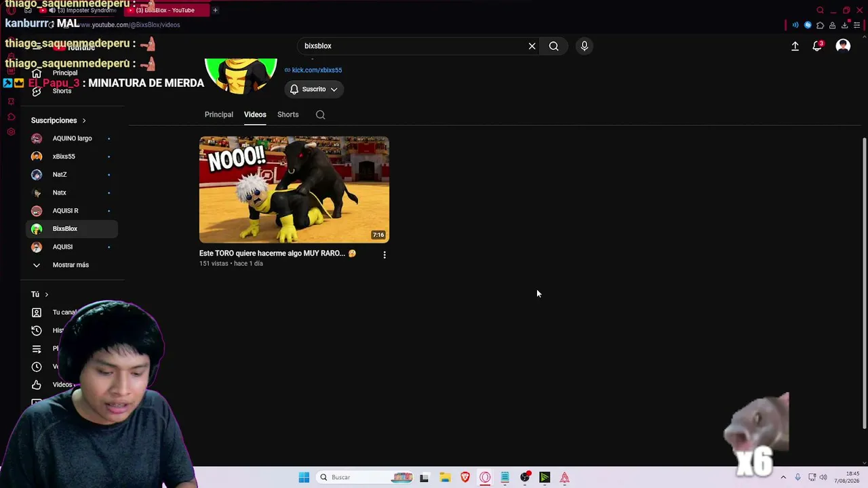The height and width of the screenshot is (488, 868).
Task: Go to AQUINO largo subscription
Action: [x=71, y=138]
